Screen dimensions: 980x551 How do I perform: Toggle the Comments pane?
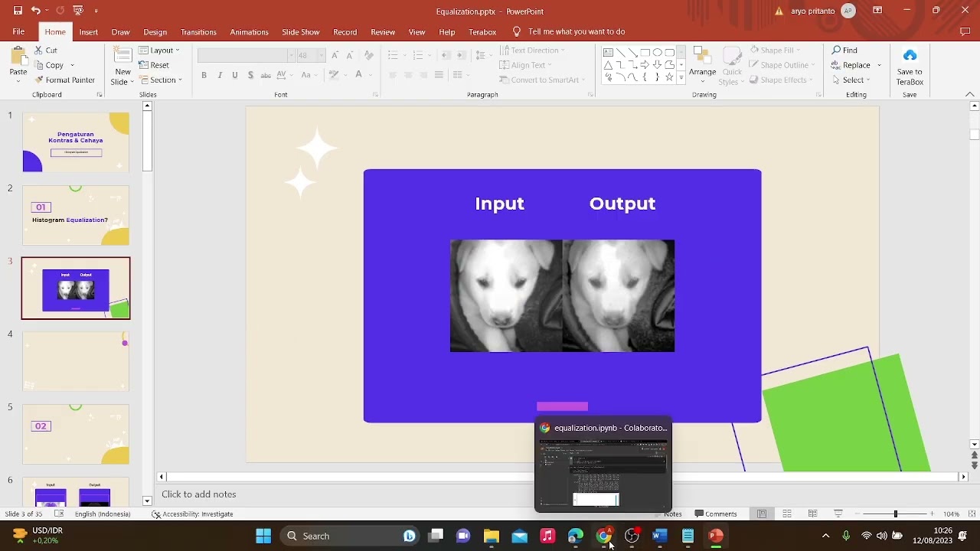pos(716,514)
